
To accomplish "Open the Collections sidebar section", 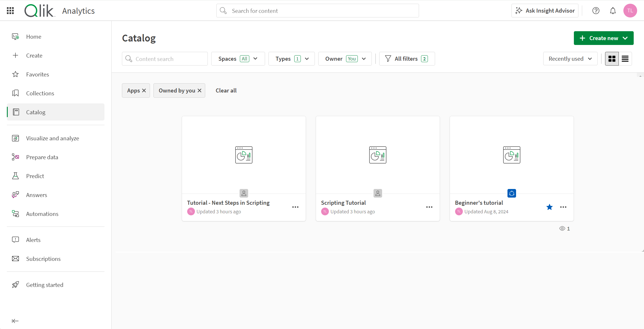I will pos(40,93).
